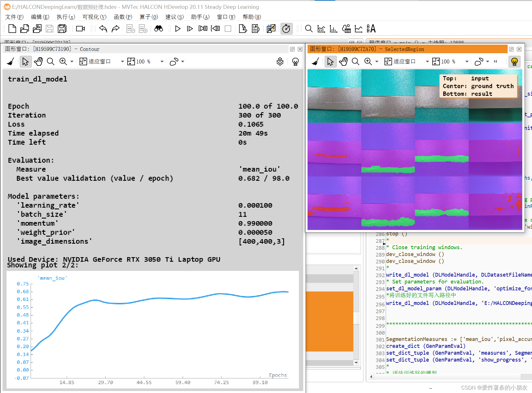Expand the zoom-in dropdown arrow in Contour window
Viewport: 532px width, 393px height.
point(72,61)
